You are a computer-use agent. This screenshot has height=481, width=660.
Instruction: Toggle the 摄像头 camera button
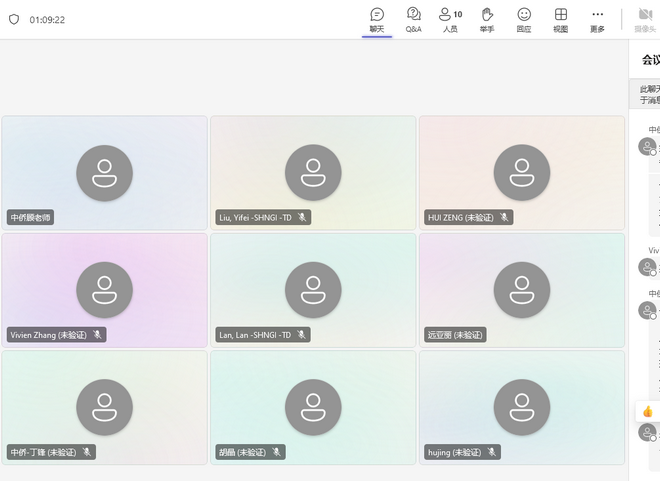pyautogui.click(x=644, y=19)
